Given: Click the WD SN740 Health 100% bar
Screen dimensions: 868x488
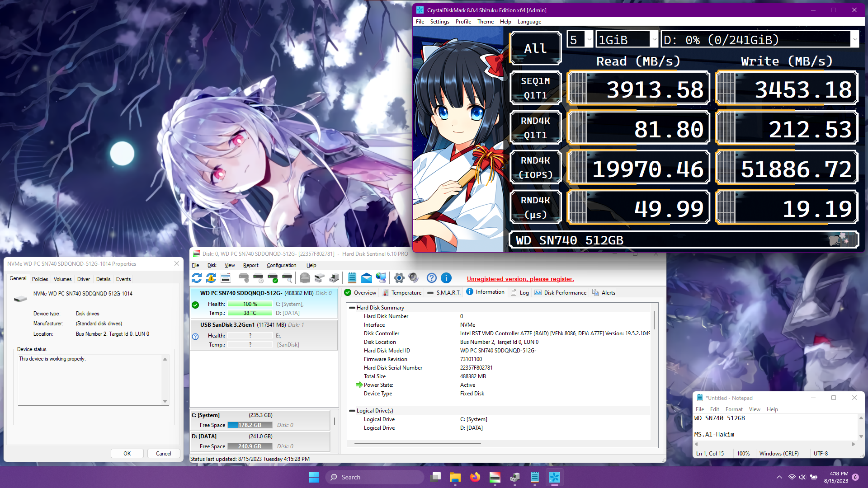Looking at the screenshot, I should [x=250, y=304].
